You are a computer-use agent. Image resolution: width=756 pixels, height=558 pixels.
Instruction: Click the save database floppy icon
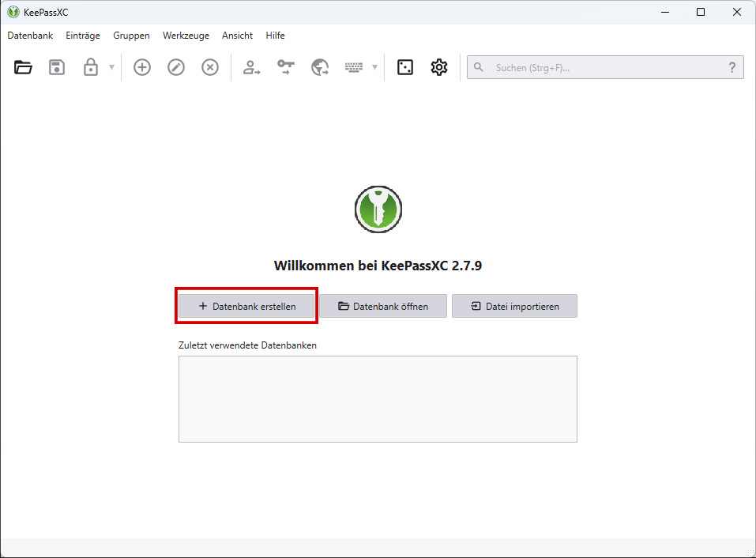(57, 68)
